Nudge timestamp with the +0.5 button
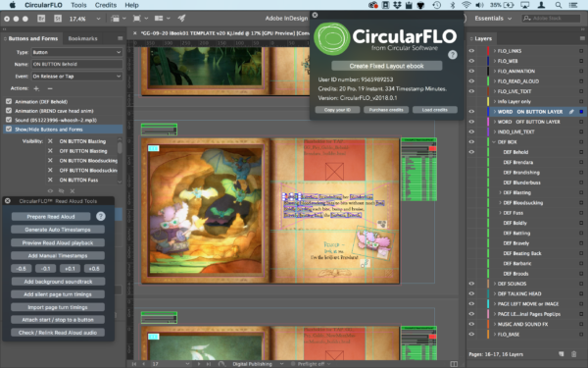This screenshot has width=588, height=368. 94,269
